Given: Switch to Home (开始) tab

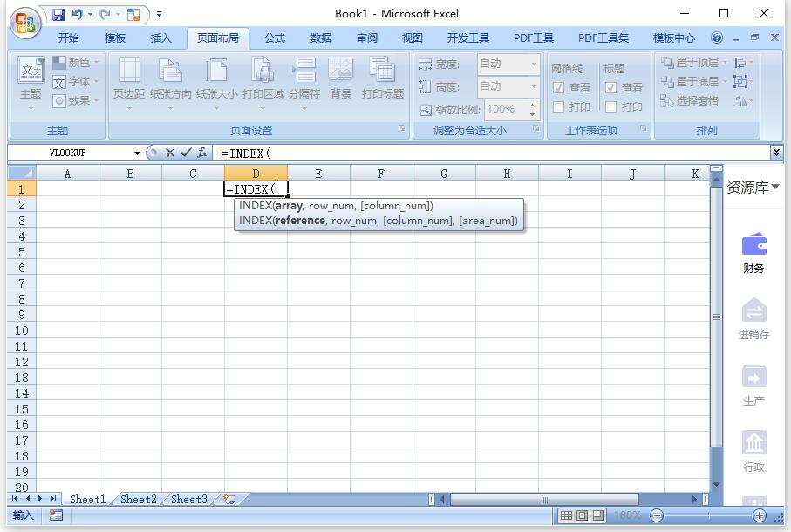Looking at the screenshot, I should click(x=69, y=38).
